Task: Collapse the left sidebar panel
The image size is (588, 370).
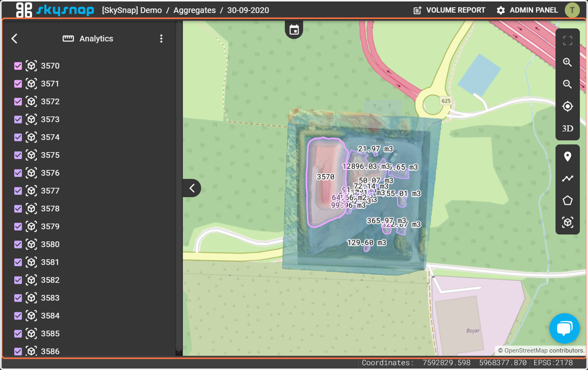Action: 192,188
